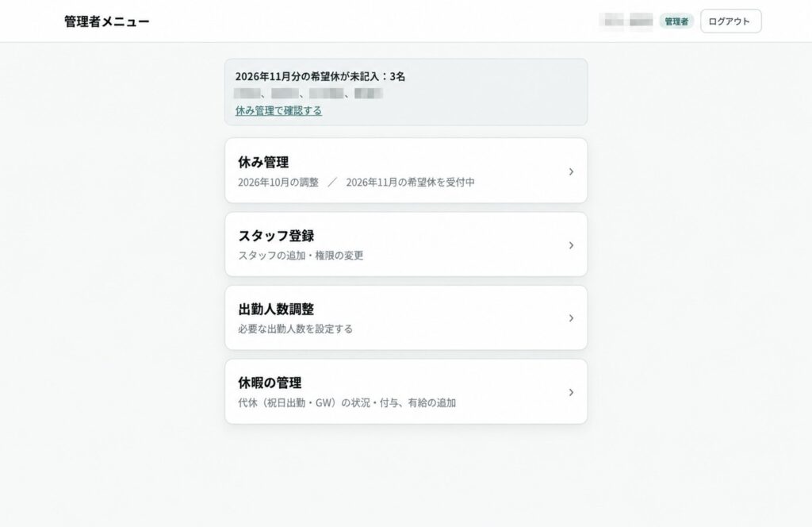
Task: Click the 管理者メニュー page title
Action: click(x=107, y=21)
